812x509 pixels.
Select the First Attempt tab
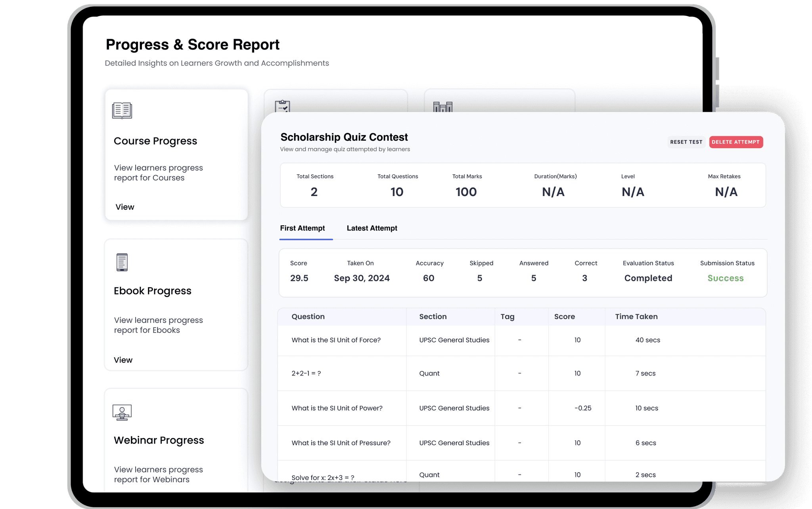(x=302, y=228)
